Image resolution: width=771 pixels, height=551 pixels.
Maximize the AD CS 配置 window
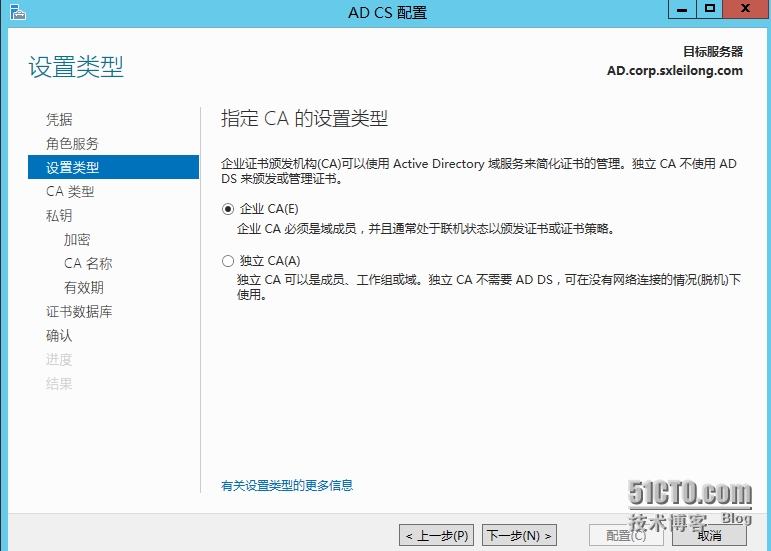(710, 9)
